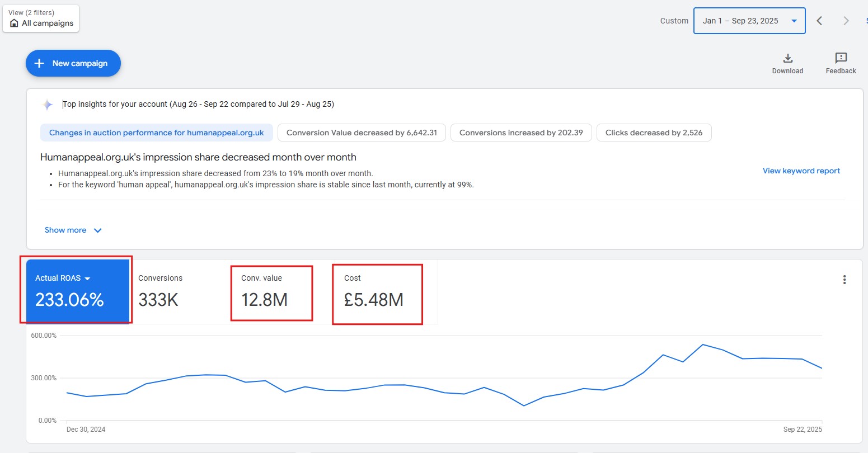868x453 pixels.
Task: Select 'Changes in auction performance' insight chip
Action: 156,133
